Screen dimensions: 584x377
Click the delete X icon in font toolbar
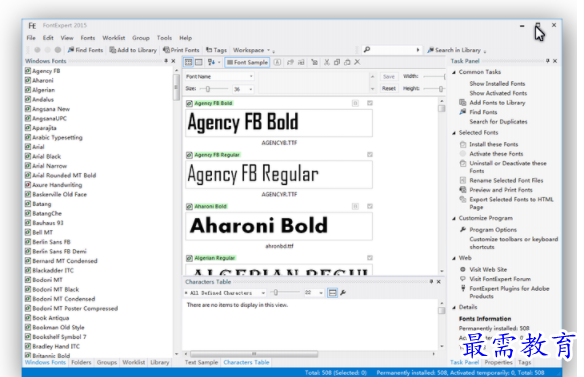[x=357, y=62]
